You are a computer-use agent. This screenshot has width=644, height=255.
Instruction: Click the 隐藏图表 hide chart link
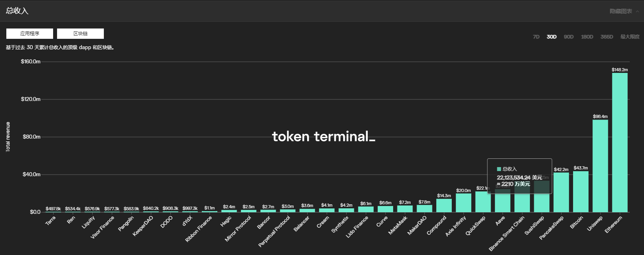pyautogui.click(x=621, y=11)
